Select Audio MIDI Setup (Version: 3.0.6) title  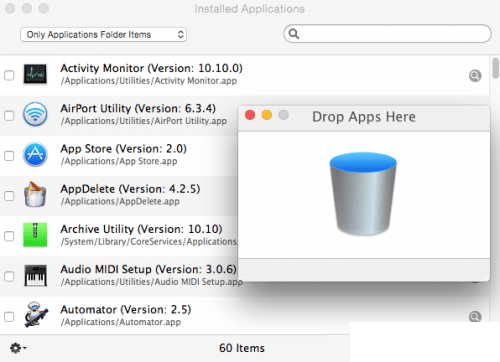(x=148, y=269)
